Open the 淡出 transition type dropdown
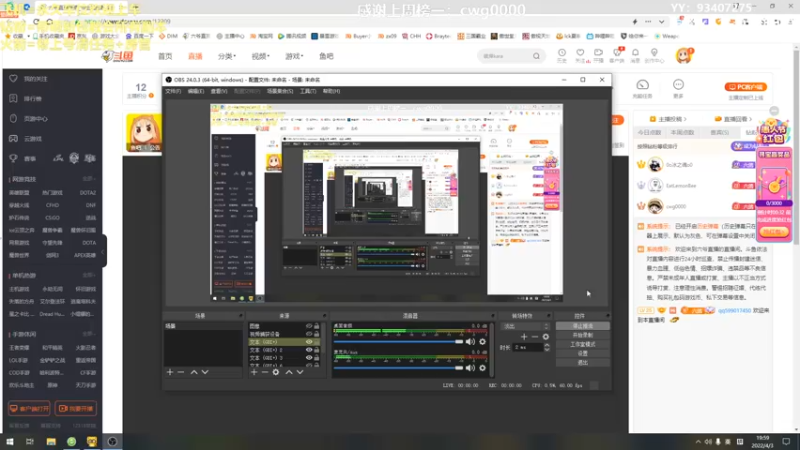800x450 pixels. click(526, 327)
